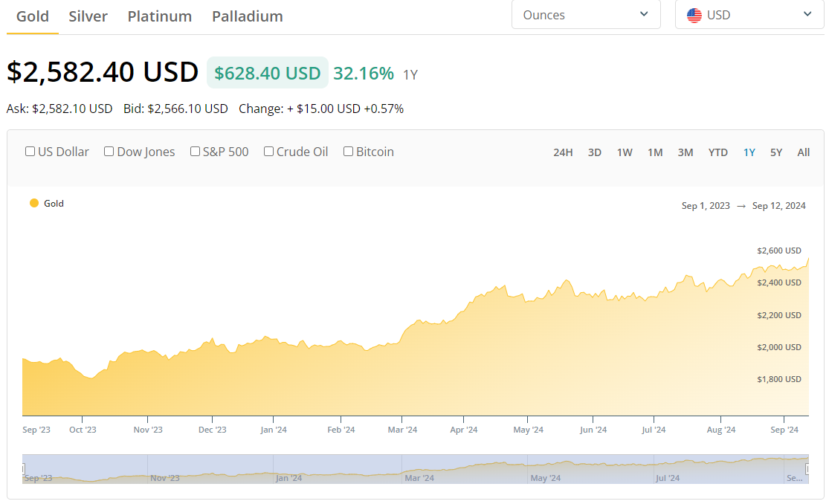The height and width of the screenshot is (504, 829).
Task: Expand the USD currency dropdown
Action: [749, 15]
